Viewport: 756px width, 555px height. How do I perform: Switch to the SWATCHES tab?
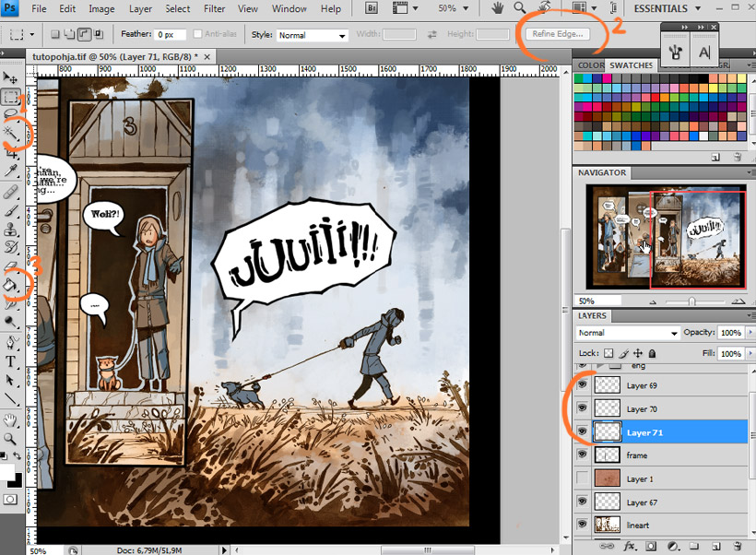(631, 65)
